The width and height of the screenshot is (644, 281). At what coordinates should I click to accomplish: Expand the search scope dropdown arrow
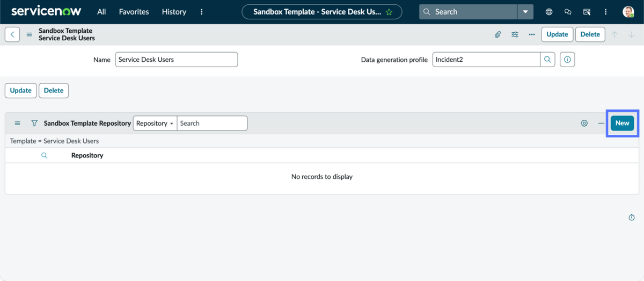point(525,12)
